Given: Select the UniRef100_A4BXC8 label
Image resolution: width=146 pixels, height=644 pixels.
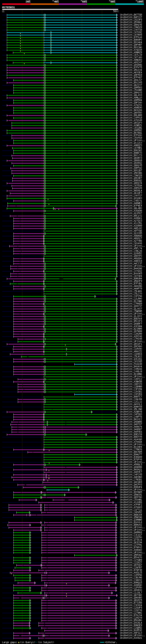Looking at the screenshot, I should pos(131,261).
